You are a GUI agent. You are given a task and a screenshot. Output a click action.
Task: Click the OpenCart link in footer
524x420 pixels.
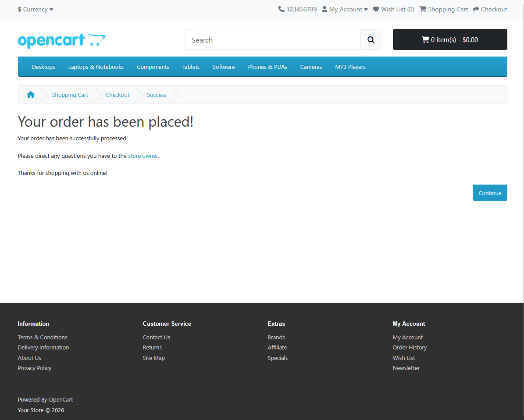(61, 400)
